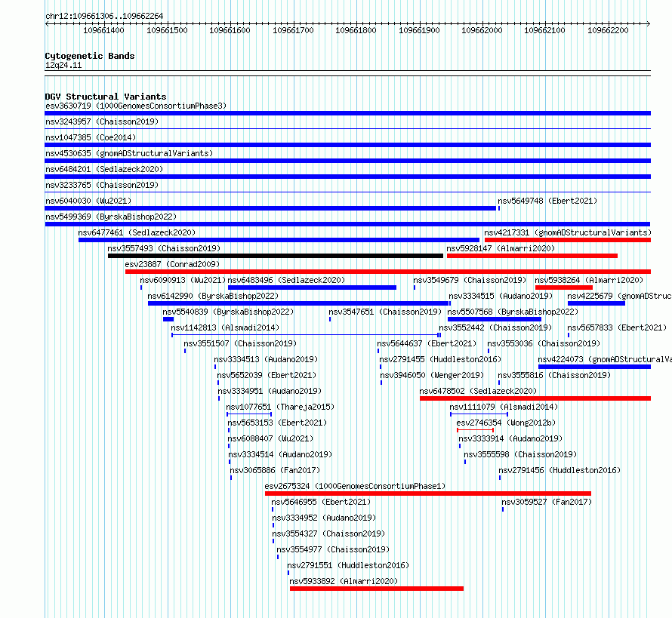
Task: Click nsv2791456 (Huddleston2016) label
Action: [x=559, y=470]
